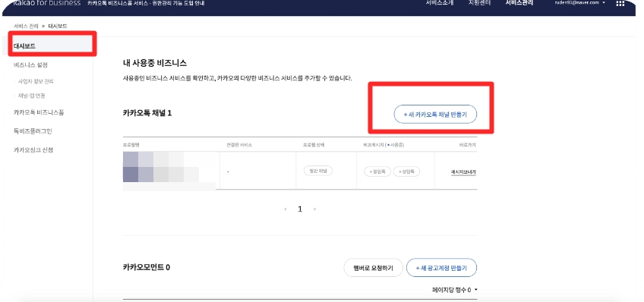
Task: Click the 내 사용중 비즈니스 heading
Action: click(154, 63)
